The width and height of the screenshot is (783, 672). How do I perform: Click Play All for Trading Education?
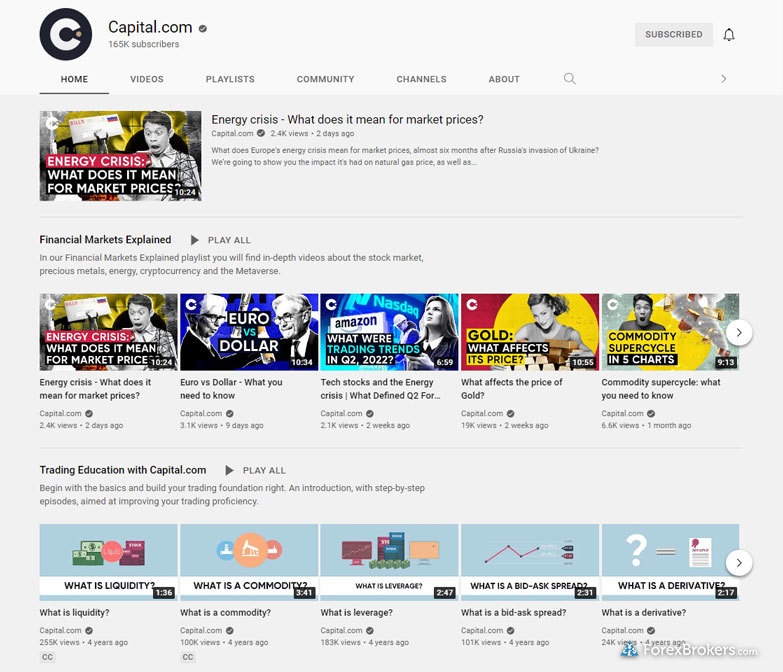point(264,470)
